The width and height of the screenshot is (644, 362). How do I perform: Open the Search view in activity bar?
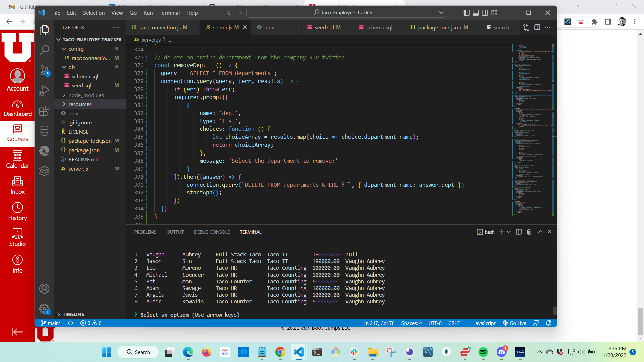click(44, 50)
